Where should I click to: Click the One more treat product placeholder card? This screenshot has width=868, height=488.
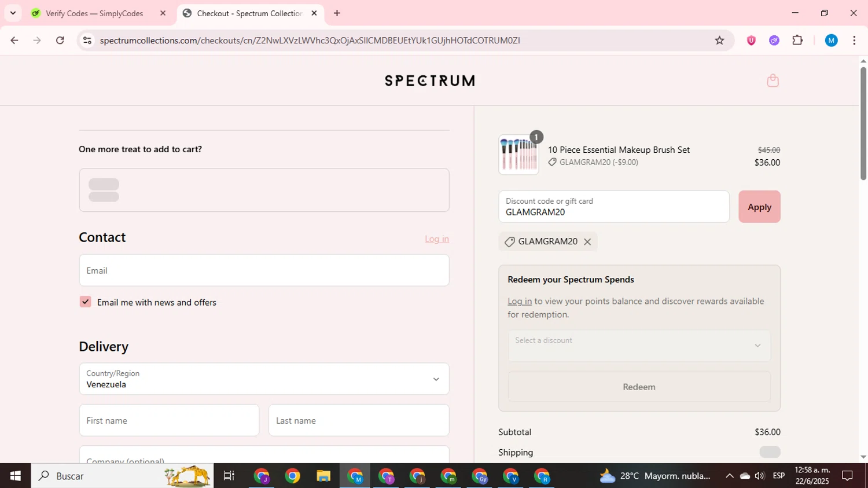[x=264, y=190]
